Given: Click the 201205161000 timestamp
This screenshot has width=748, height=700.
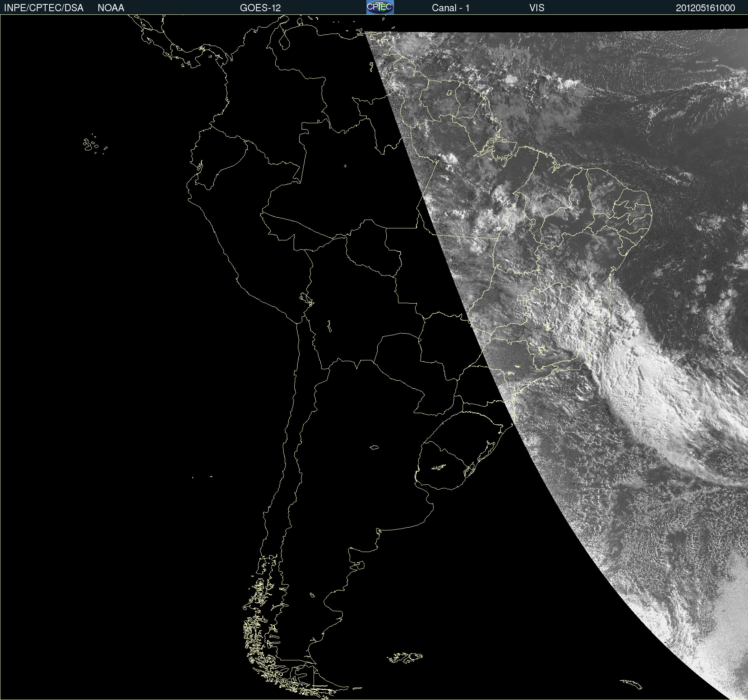Looking at the screenshot, I should (x=705, y=8).
